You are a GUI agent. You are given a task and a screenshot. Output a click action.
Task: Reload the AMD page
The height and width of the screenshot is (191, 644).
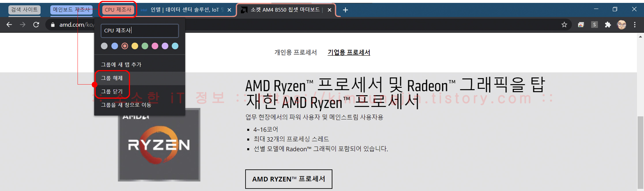point(36,25)
